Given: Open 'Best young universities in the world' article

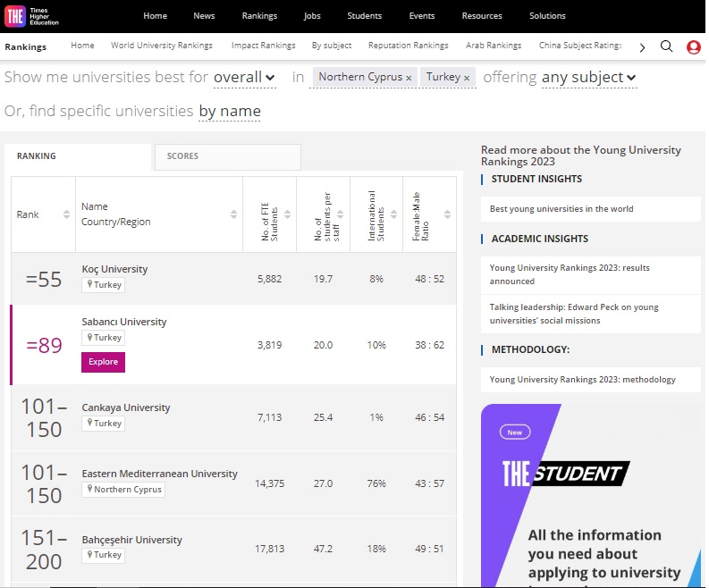Looking at the screenshot, I should 561,209.
